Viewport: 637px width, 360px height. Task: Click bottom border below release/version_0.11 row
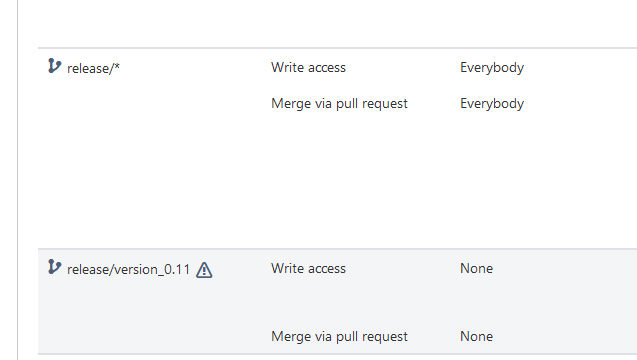[337, 354]
